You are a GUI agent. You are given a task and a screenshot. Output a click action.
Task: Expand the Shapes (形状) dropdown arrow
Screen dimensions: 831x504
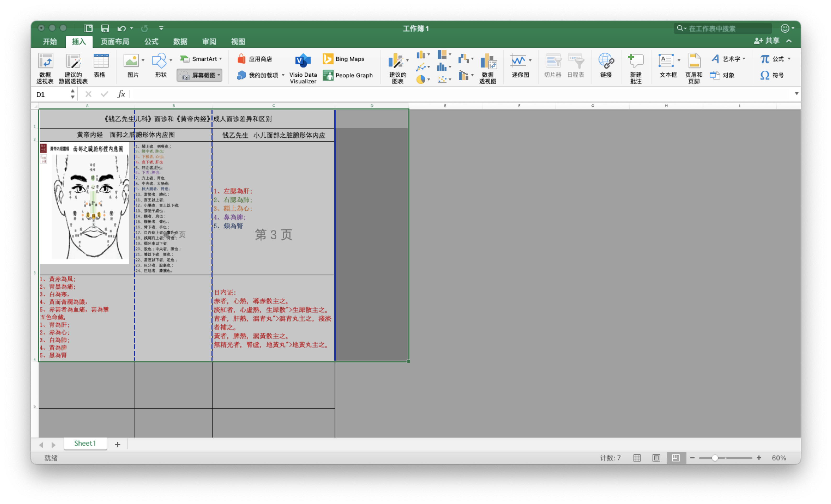click(x=171, y=60)
